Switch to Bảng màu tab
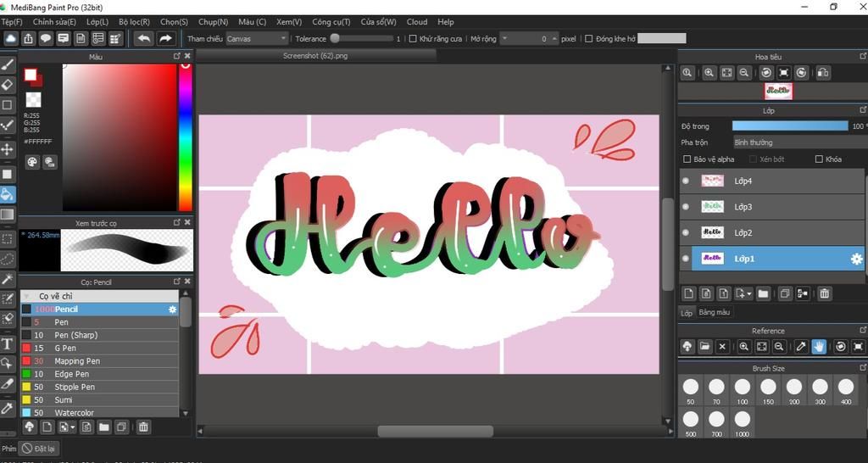The image size is (868, 463). 714,312
